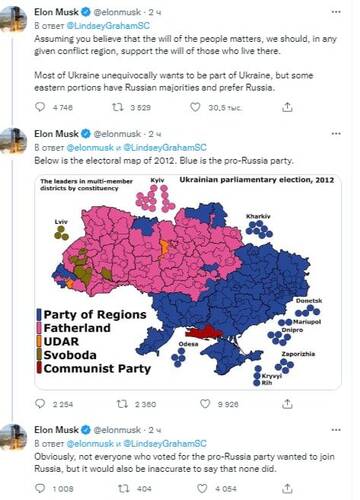
Task: Reply to the third tweet with 1008 comments
Action: click(x=40, y=488)
